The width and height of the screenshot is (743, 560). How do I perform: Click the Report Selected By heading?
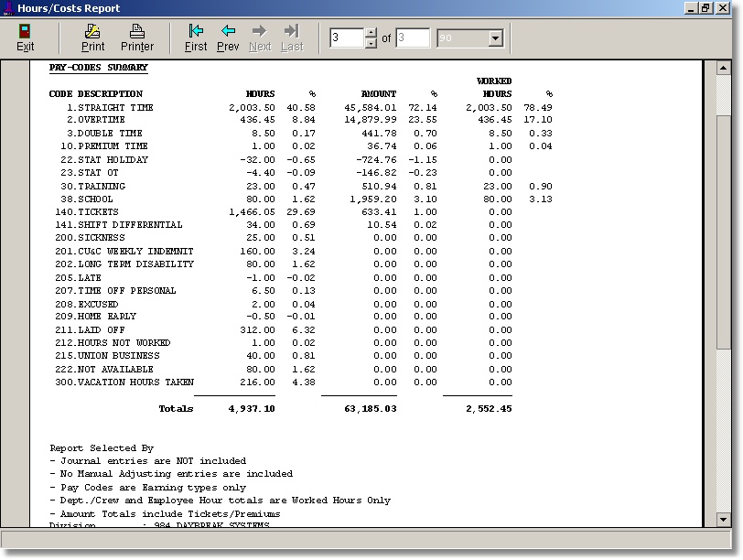[x=102, y=447]
